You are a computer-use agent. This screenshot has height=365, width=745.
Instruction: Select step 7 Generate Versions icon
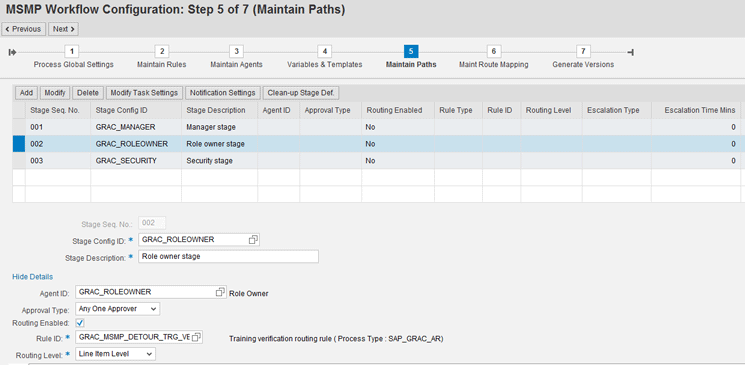(583, 51)
